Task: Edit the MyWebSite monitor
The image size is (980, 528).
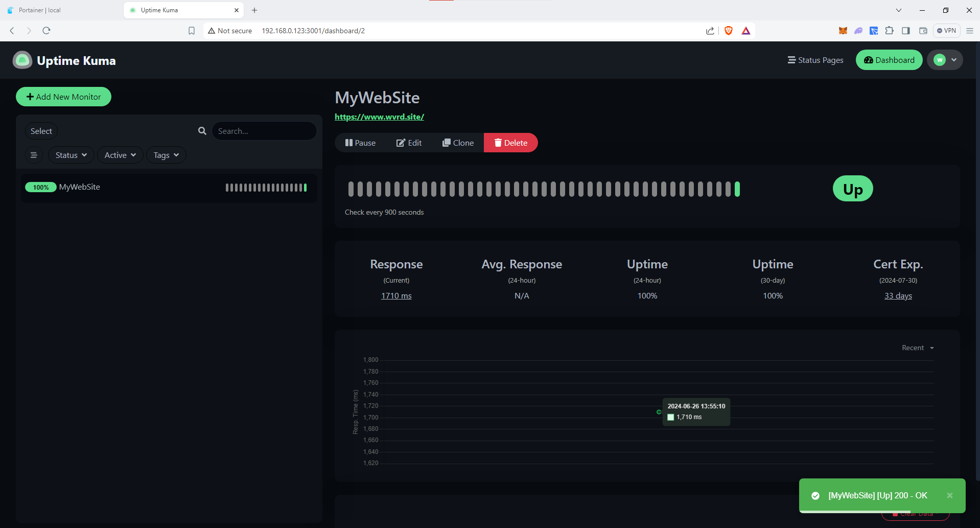Action: tap(409, 143)
